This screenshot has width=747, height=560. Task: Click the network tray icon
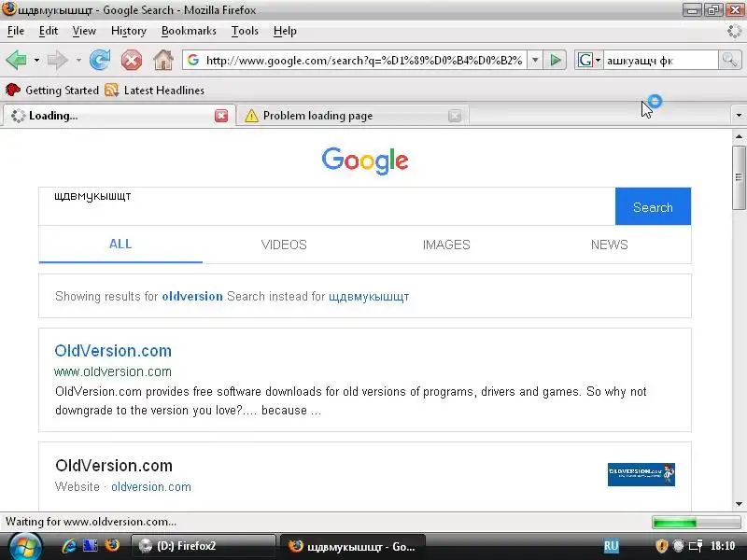click(696, 546)
